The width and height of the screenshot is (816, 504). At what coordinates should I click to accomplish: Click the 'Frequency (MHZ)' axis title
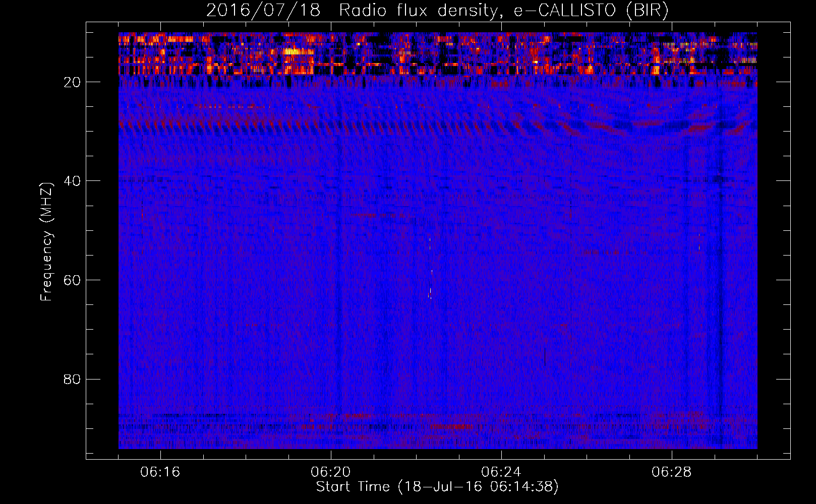tap(46, 242)
